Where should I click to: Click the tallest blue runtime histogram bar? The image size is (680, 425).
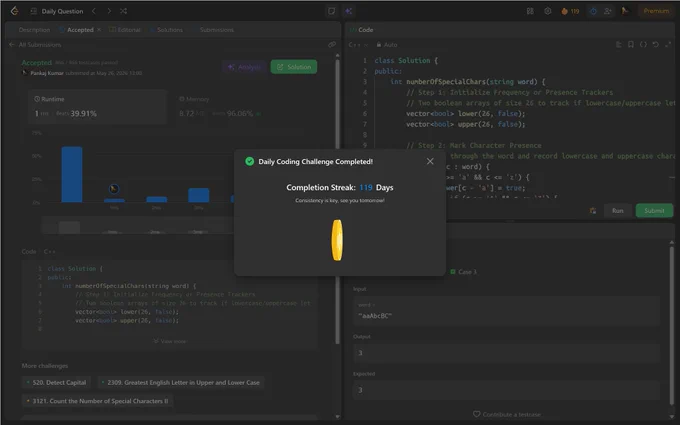[x=72, y=174]
